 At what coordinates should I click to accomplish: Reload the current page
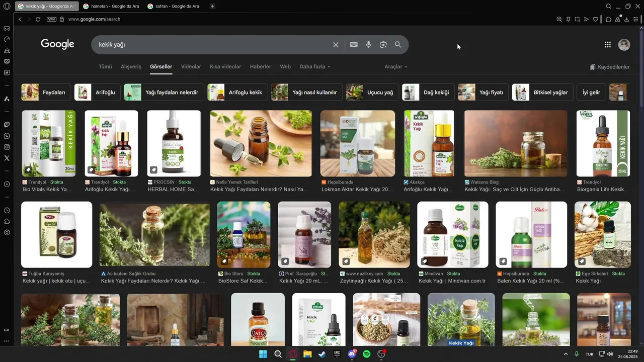point(38,19)
